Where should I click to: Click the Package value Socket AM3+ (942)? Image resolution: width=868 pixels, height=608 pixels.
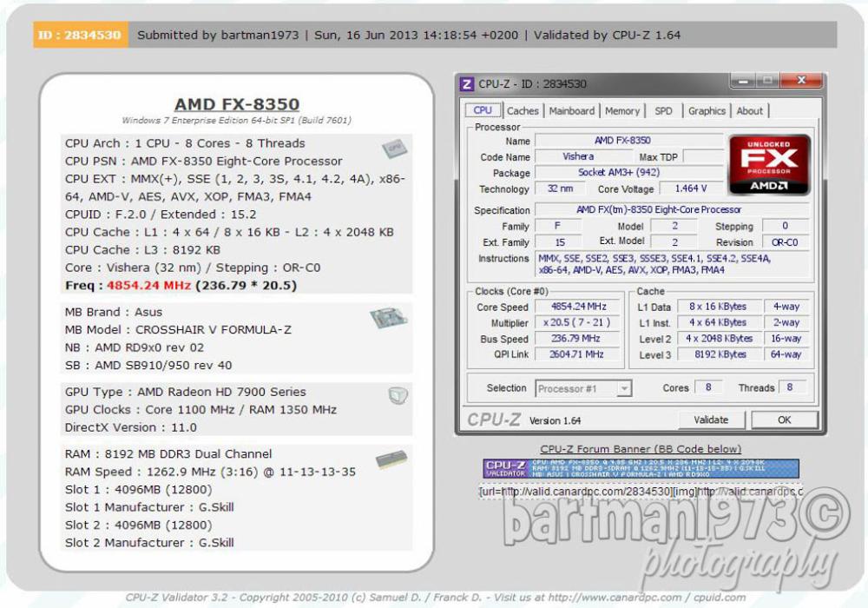click(x=628, y=173)
